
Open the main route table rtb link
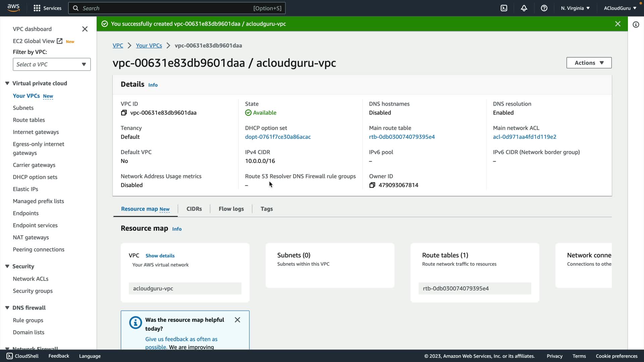tap(401, 137)
